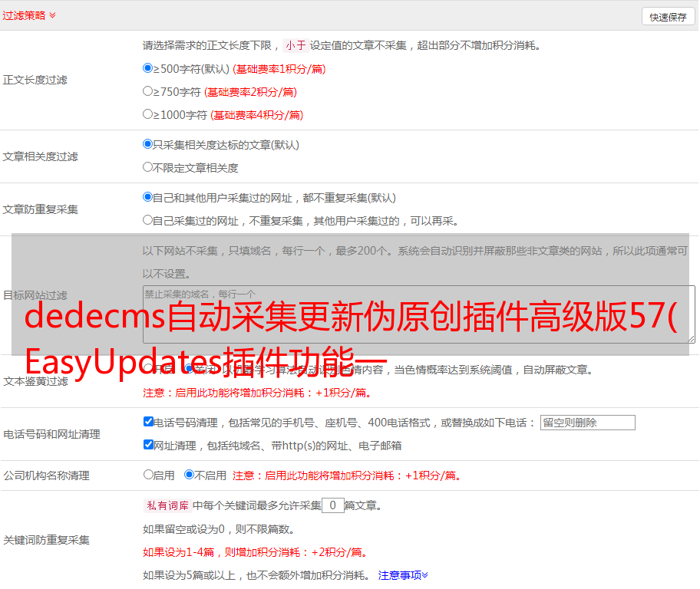Click the 快速保存 button

pos(668,17)
